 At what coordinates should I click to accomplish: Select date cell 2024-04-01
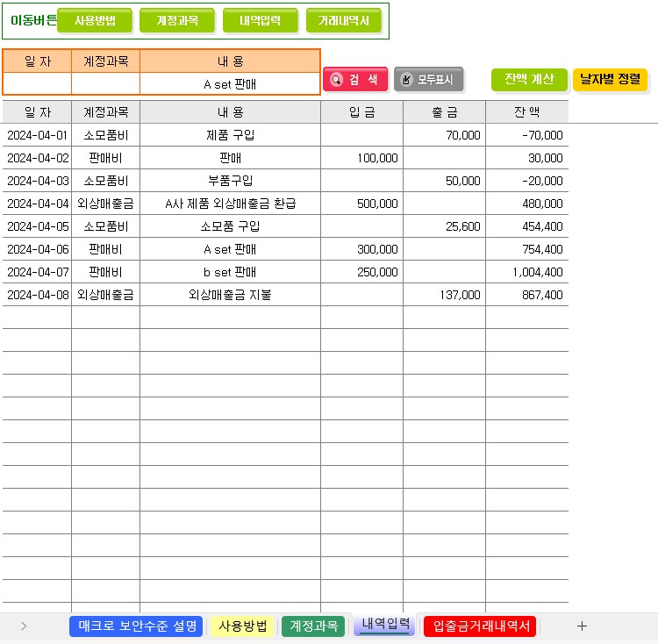point(38,135)
